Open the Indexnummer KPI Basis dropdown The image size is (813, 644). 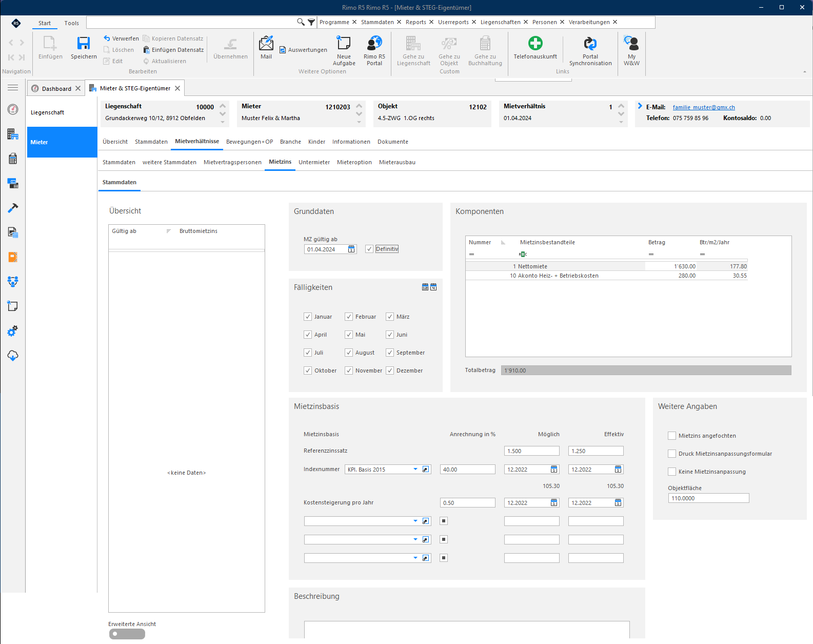coord(415,470)
